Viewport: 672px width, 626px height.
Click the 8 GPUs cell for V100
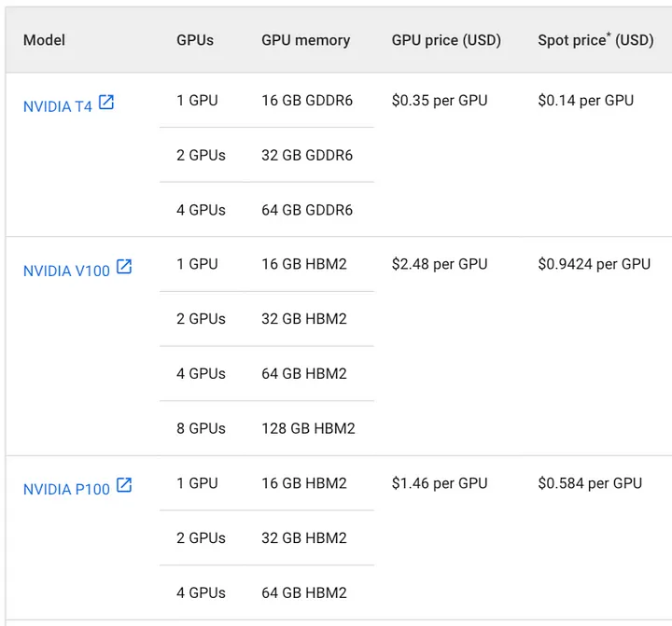tap(201, 428)
